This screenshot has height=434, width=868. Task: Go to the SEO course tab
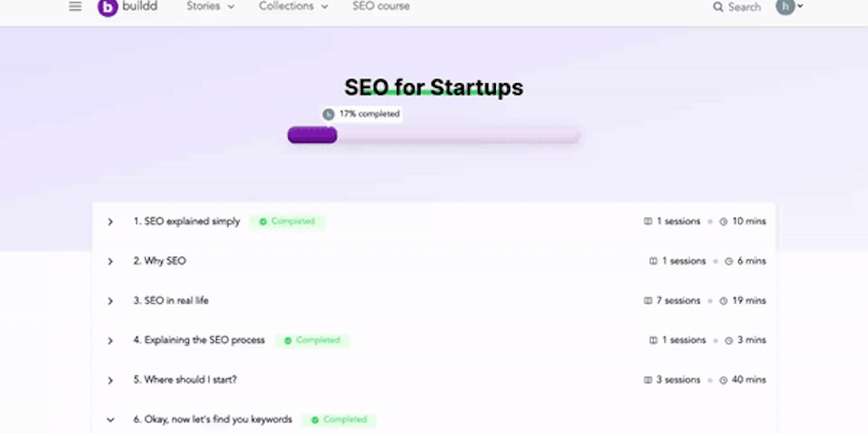tap(381, 7)
